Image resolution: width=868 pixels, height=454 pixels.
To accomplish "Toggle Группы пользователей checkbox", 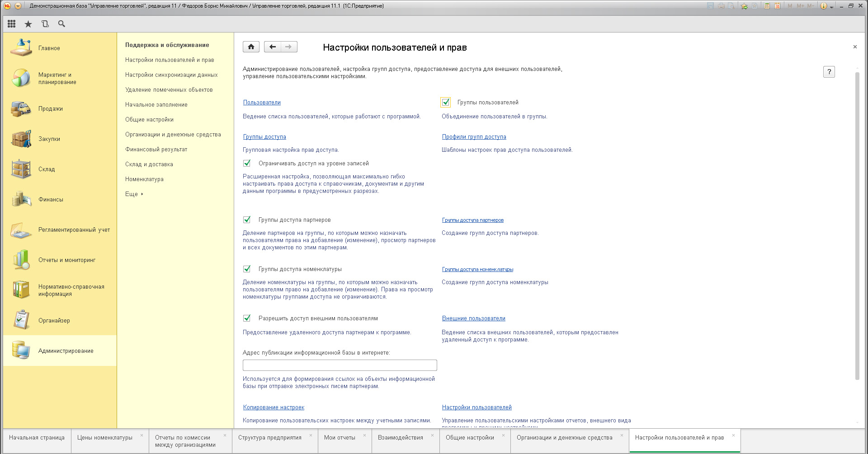I will pyautogui.click(x=446, y=102).
